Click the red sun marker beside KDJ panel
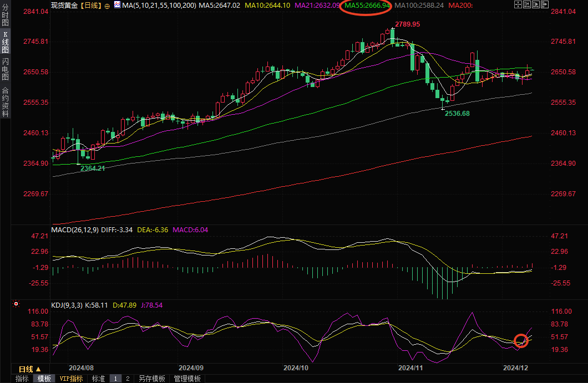The width and height of the screenshot is (588, 383). point(16,304)
